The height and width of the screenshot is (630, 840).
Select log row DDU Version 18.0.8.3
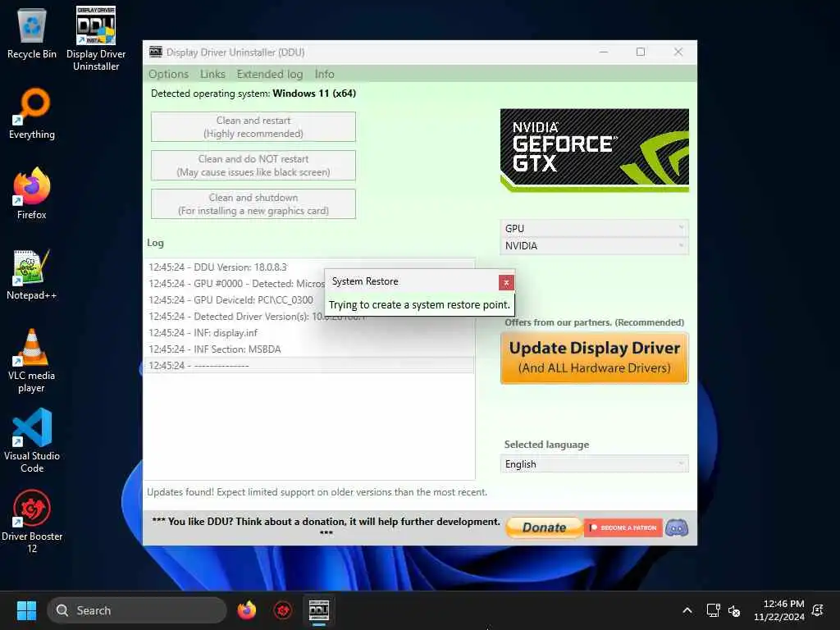(308, 267)
